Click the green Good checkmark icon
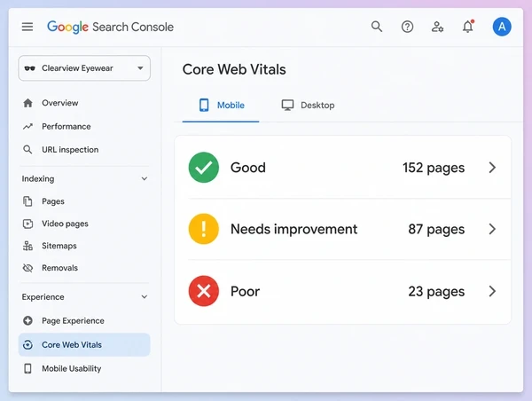Screen dimensions: 532x401 coord(204,168)
